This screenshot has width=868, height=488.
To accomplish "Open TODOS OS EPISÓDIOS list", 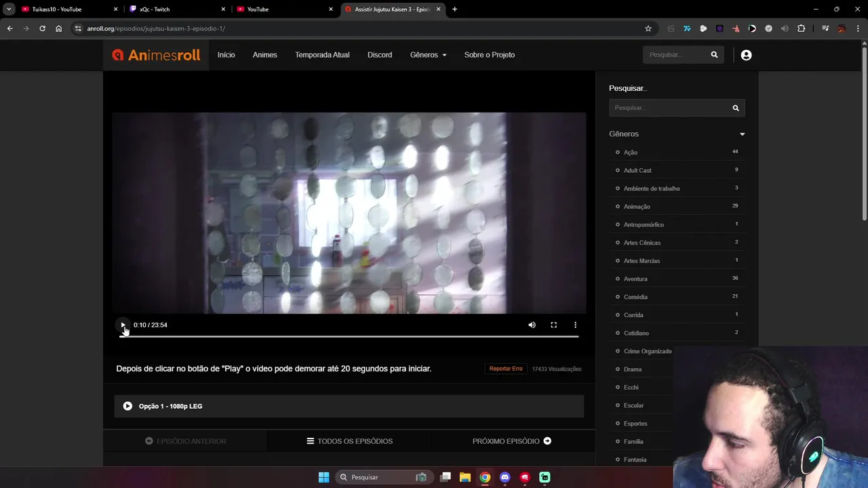I will (349, 441).
